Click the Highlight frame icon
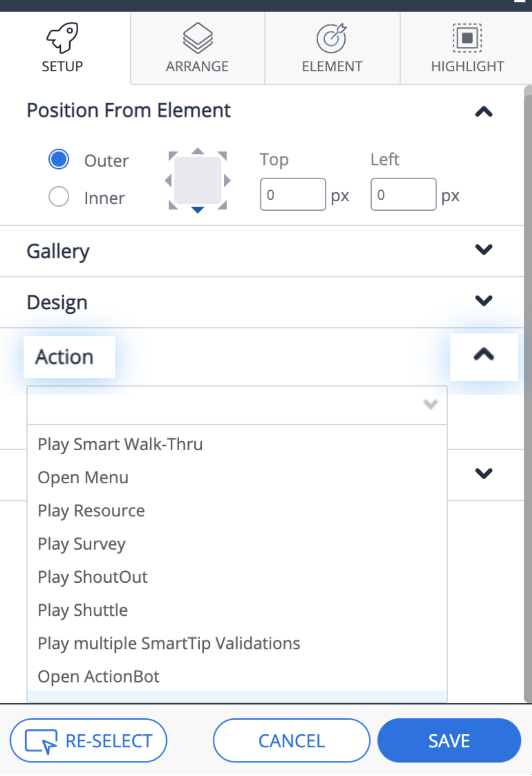Image resolution: width=532 pixels, height=776 pixels. [467, 38]
